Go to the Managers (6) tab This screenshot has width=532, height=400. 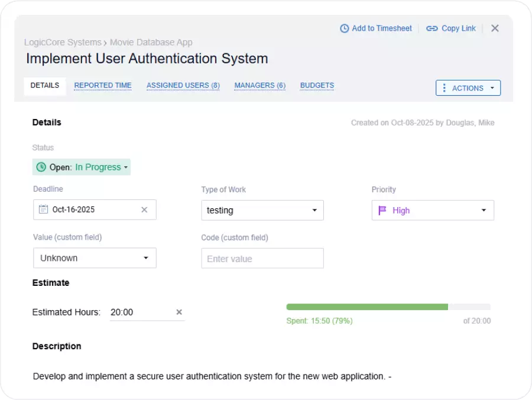click(259, 85)
